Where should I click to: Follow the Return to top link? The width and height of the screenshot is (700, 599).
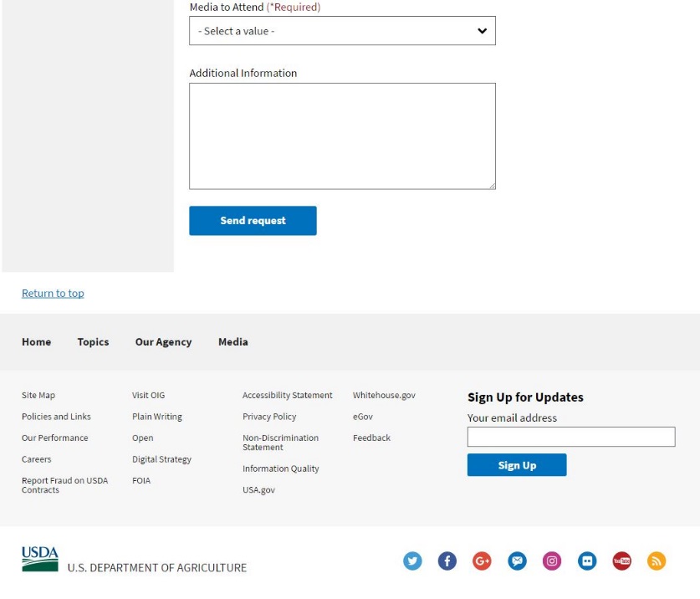(x=53, y=294)
